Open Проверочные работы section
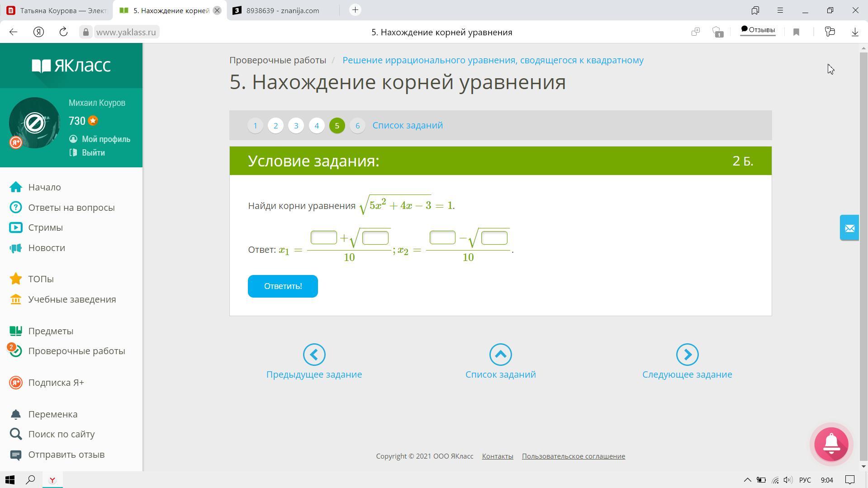Image resolution: width=868 pixels, height=488 pixels. click(76, 351)
